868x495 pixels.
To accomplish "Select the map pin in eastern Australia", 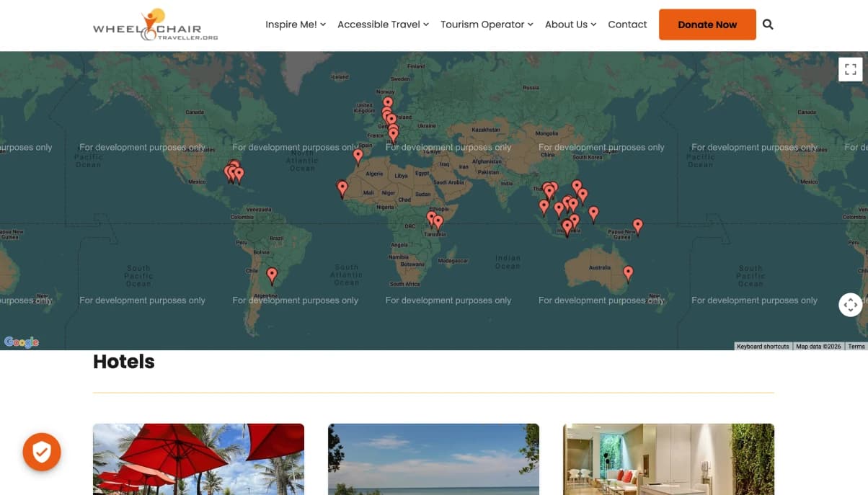I will 628,272.
